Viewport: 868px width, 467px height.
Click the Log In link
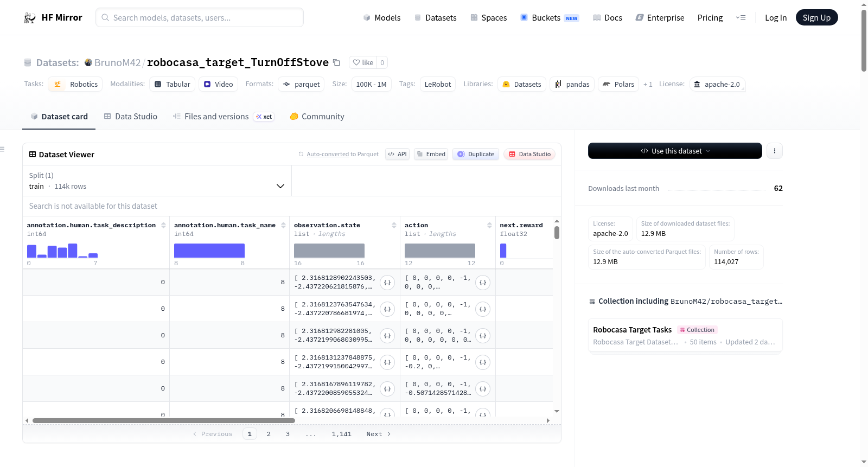point(776,17)
